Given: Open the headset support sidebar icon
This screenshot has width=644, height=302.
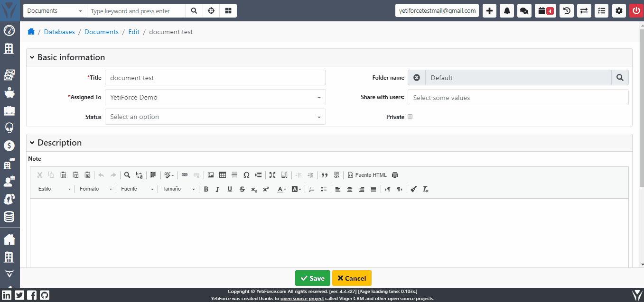Looking at the screenshot, I should pyautogui.click(x=9, y=128).
